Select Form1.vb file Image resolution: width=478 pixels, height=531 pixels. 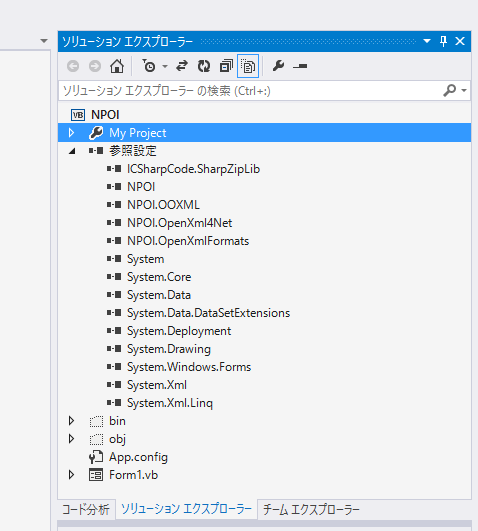point(133,475)
